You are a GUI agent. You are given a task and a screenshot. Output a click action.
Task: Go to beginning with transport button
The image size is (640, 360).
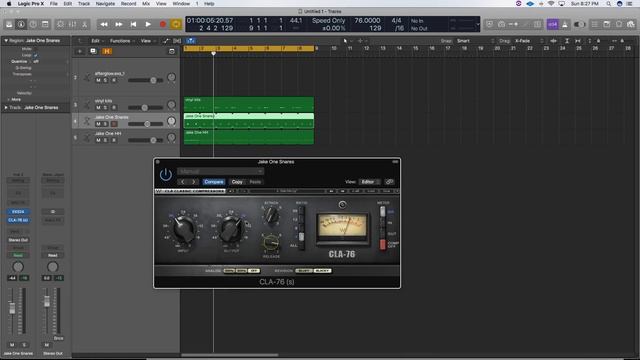133,24
